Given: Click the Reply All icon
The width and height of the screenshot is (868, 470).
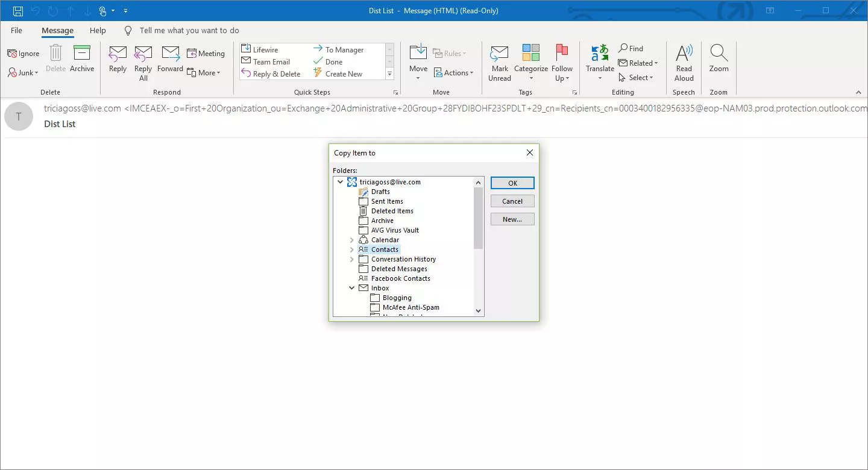Looking at the screenshot, I should tap(143, 54).
